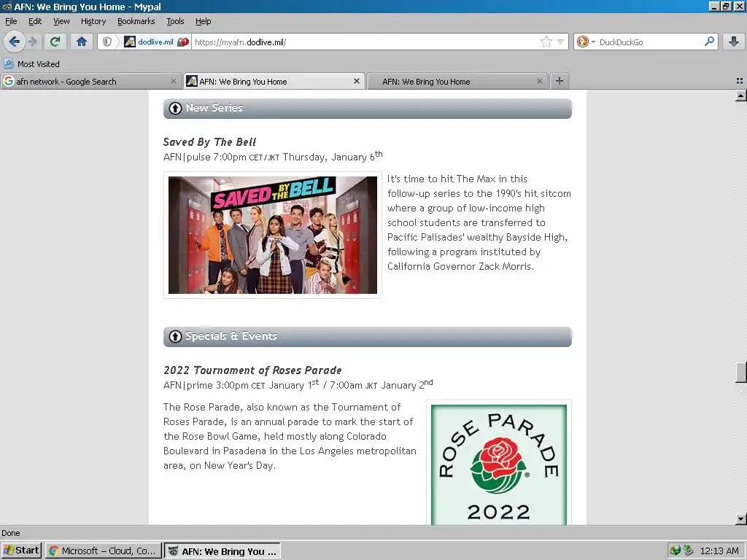The width and height of the screenshot is (747, 560).
Task: Open site identity dodlive.mil badge
Action: [x=149, y=42]
